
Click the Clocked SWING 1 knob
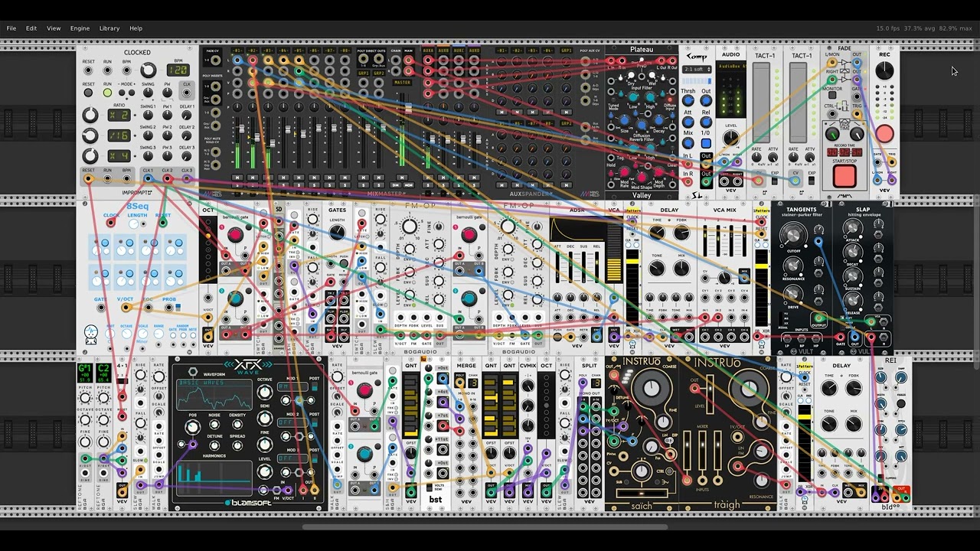148,116
